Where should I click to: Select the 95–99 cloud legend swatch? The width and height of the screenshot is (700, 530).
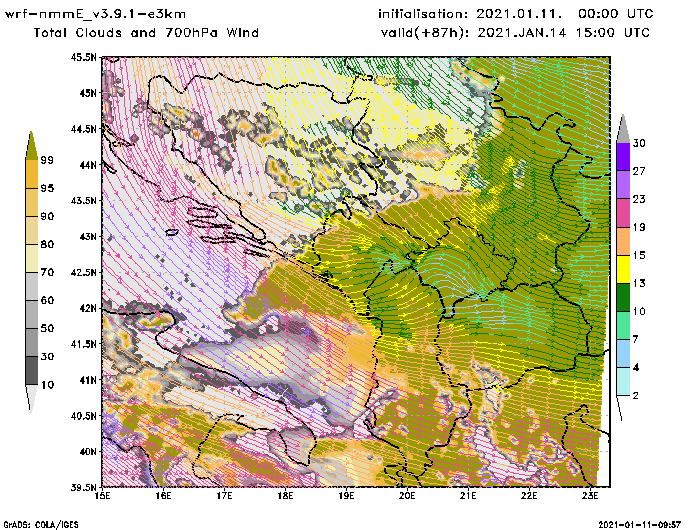pos(32,174)
